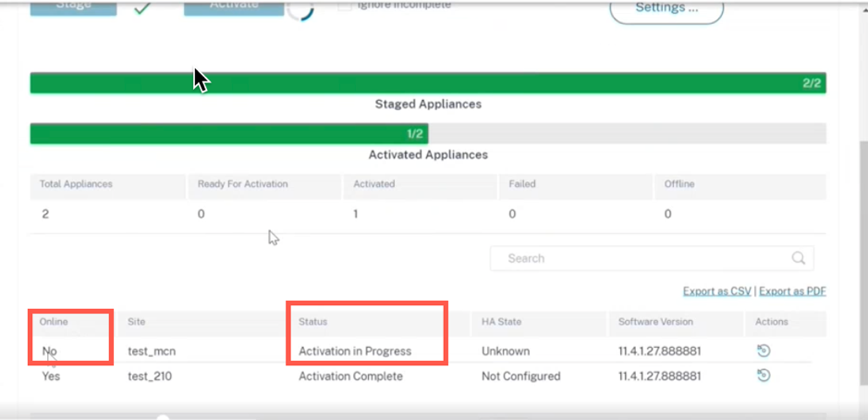This screenshot has width=868, height=420.
Task: Click the Activation Complete status
Action: click(351, 377)
